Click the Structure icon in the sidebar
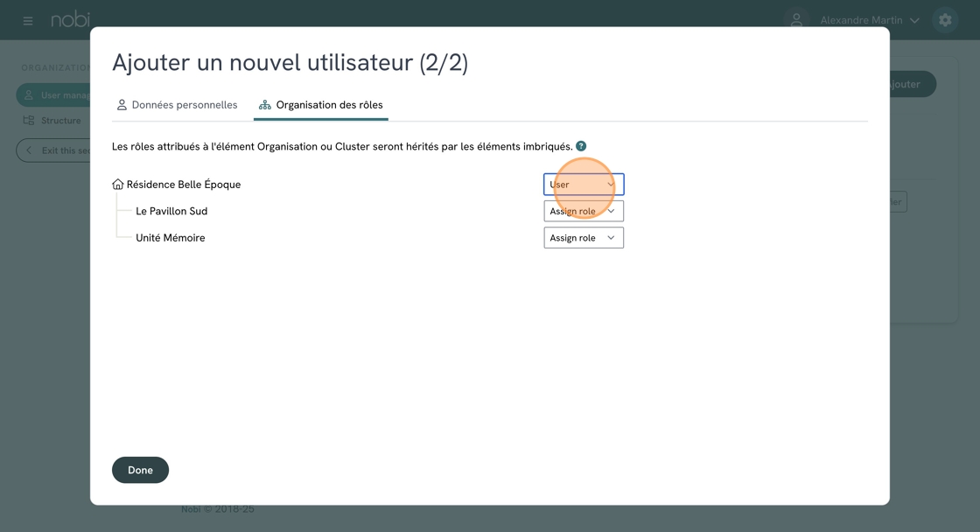The width and height of the screenshot is (980, 532). click(x=29, y=121)
